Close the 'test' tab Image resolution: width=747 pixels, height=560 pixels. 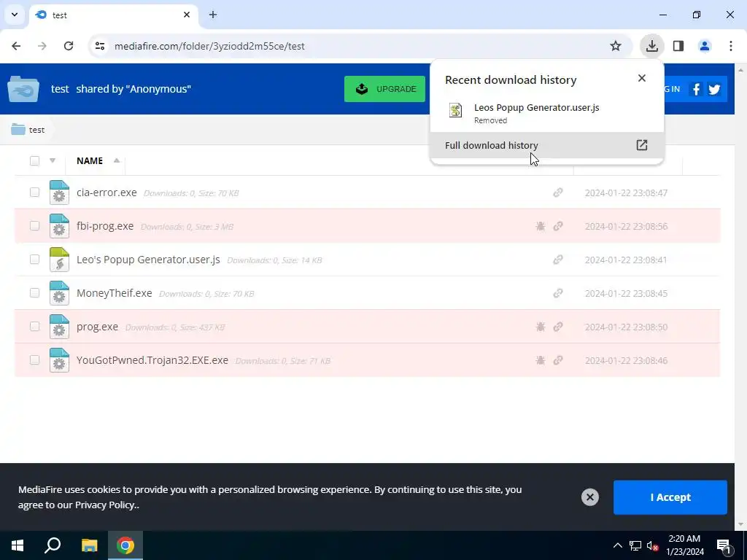(187, 15)
